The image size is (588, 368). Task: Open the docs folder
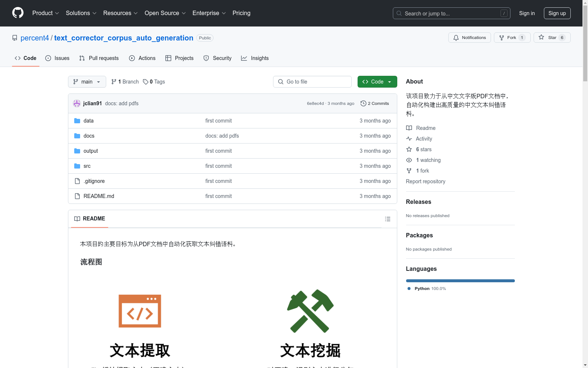click(x=89, y=136)
